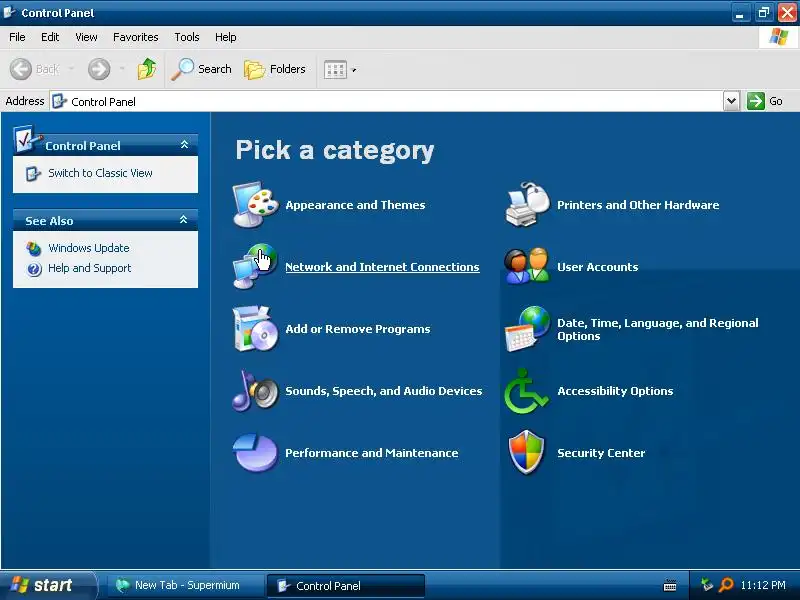
Task: Click the Switch to Classic View icon
Action: 33,173
